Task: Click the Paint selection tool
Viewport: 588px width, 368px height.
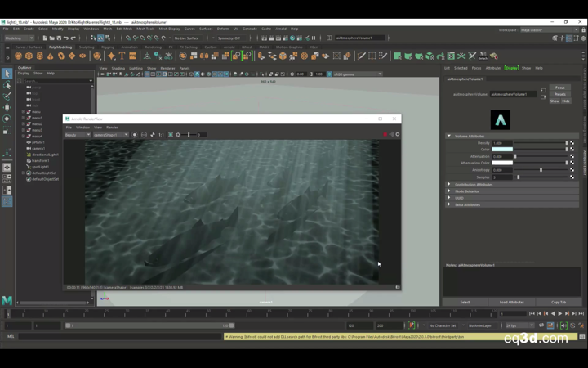Action: 7,96
